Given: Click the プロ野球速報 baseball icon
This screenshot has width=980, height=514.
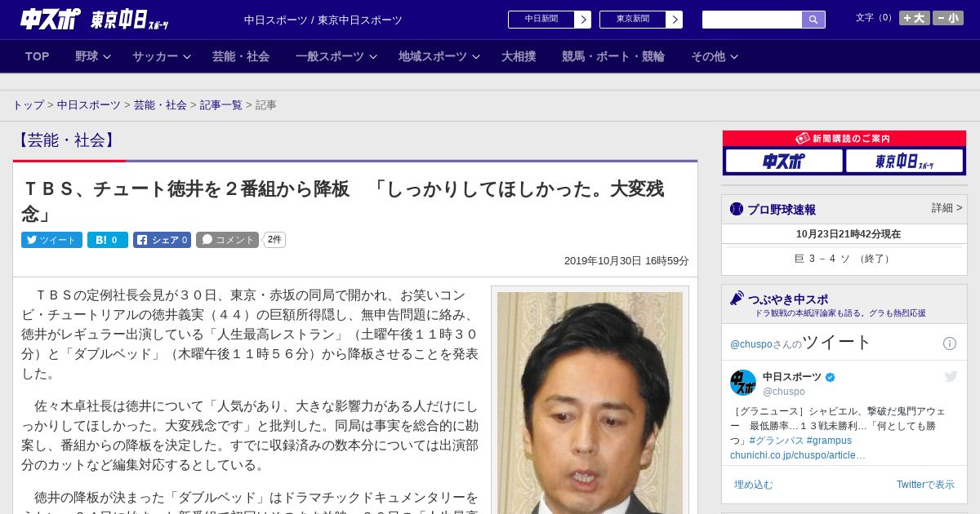Looking at the screenshot, I should 737,209.
